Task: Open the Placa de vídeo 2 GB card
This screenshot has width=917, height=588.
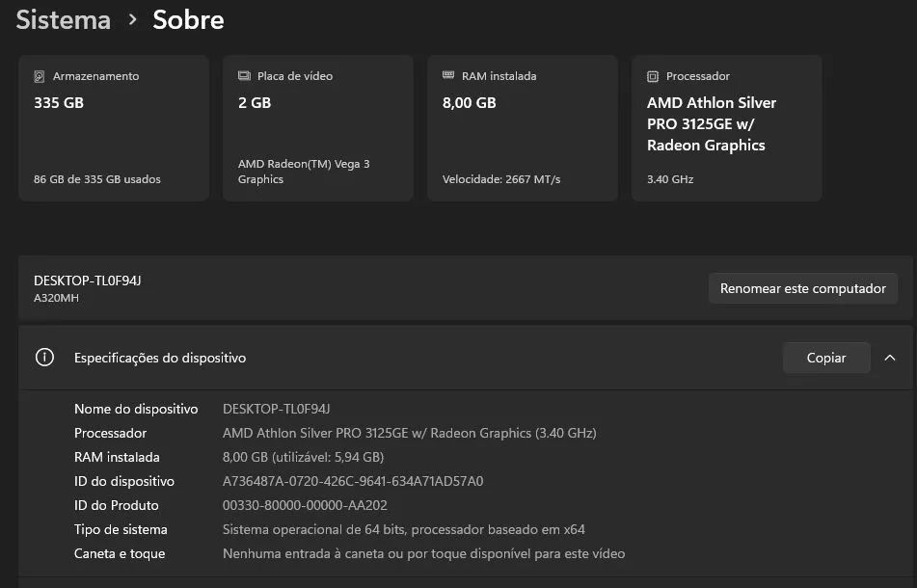Action: [x=318, y=128]
